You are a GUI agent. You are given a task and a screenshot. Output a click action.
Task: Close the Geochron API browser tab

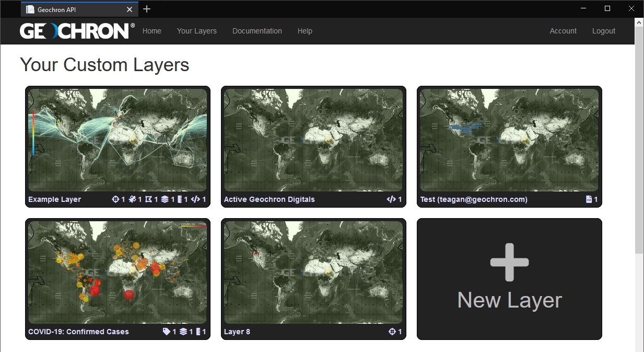[x=130, y=9]
